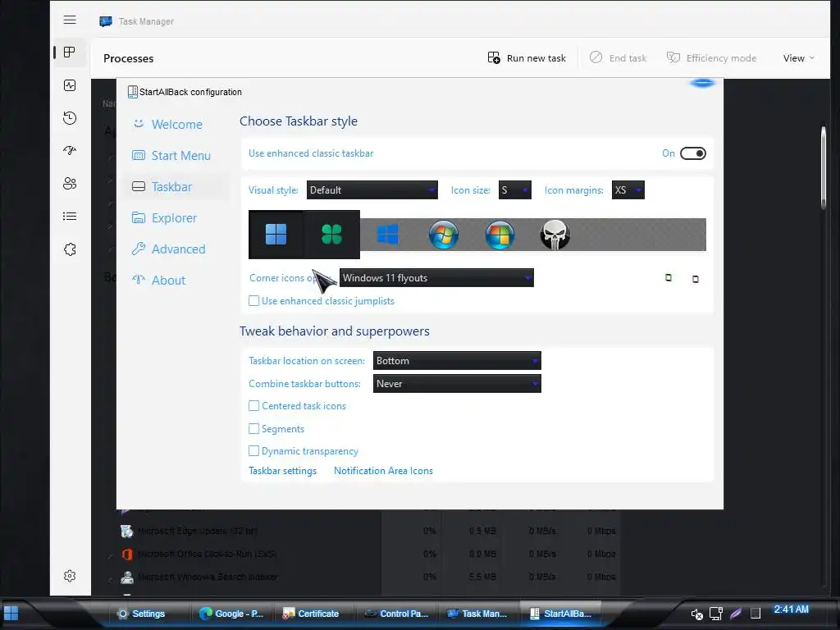Click StartAllBack configuration title icon
The width and height of the screenshot is (840, 630).
(x=132, y=92)
